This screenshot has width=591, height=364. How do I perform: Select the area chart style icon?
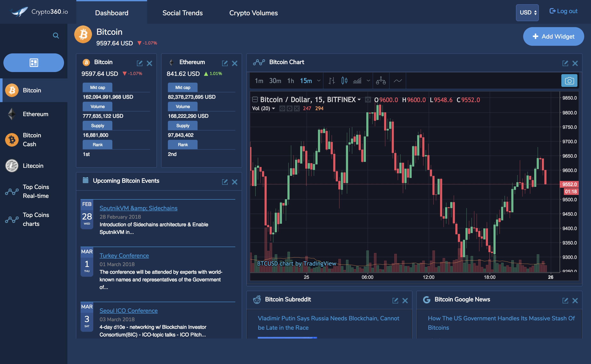tap(357, 81)
